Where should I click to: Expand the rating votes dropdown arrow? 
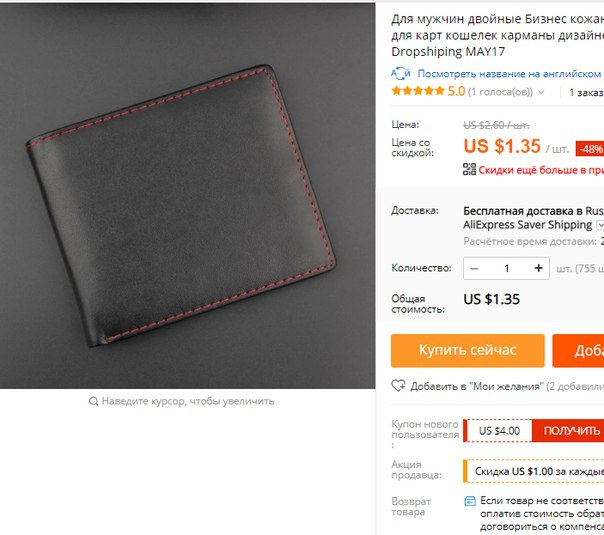click(541, 92)
